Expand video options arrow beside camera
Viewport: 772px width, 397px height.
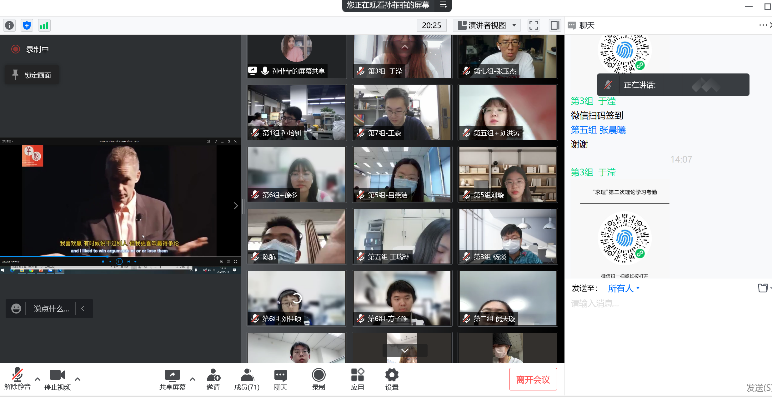tap(77, 379)
